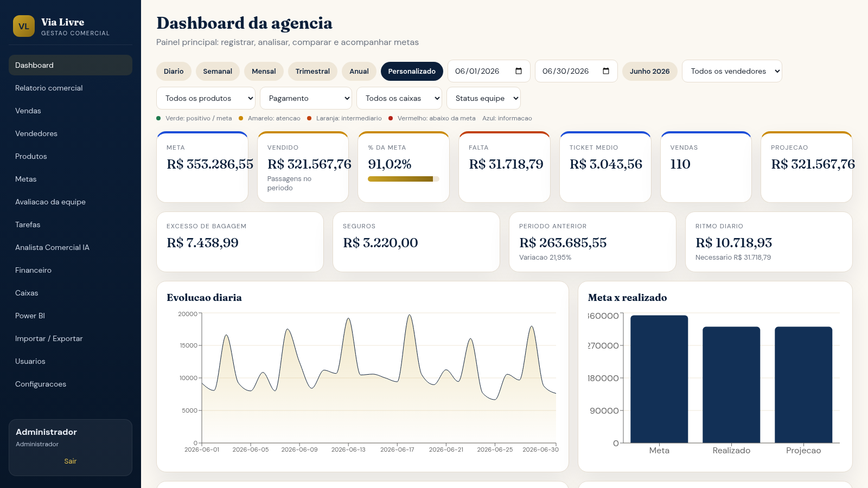Go to Relatorio comercial page

click(71, 88)
